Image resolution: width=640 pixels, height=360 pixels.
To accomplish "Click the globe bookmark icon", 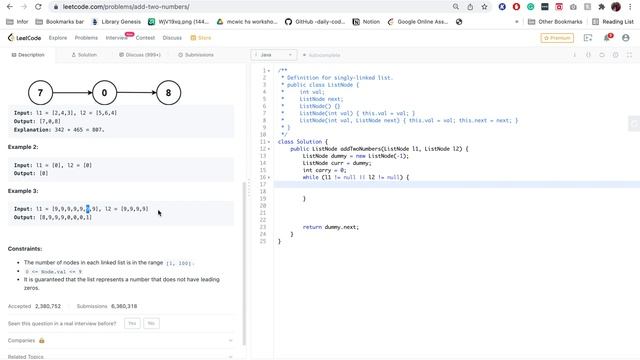I will [459, 22].
